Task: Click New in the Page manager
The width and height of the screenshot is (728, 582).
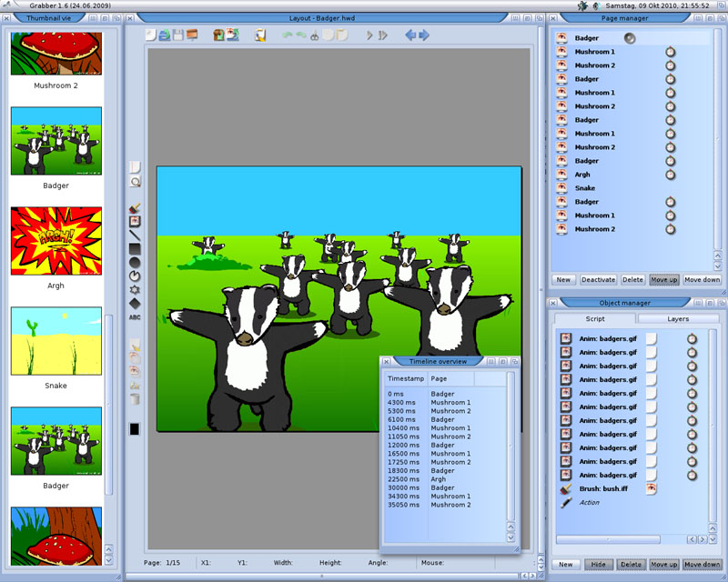Action: point(563,280)
